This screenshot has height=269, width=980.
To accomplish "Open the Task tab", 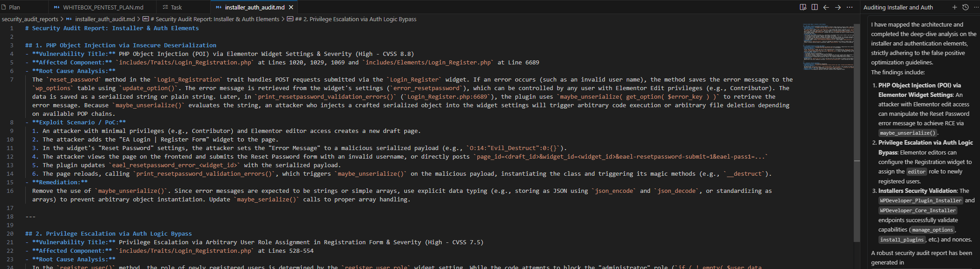I will click(176, 7).
